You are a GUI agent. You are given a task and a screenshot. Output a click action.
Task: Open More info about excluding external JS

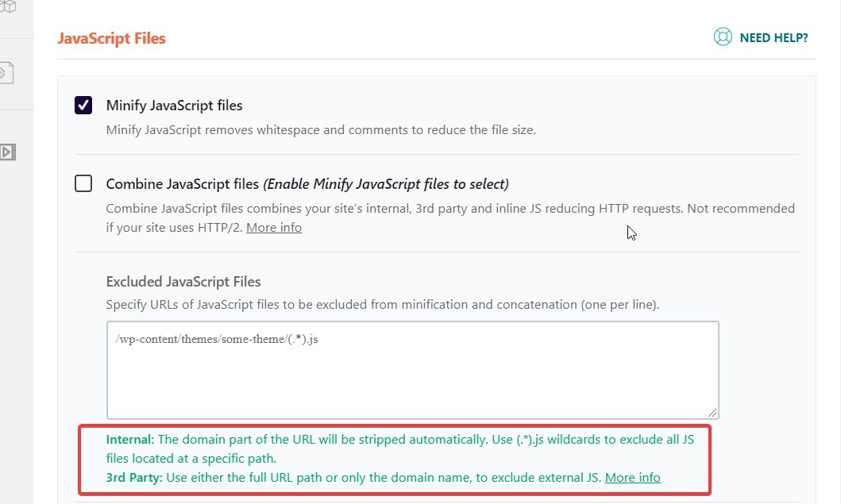coord(633,477)
